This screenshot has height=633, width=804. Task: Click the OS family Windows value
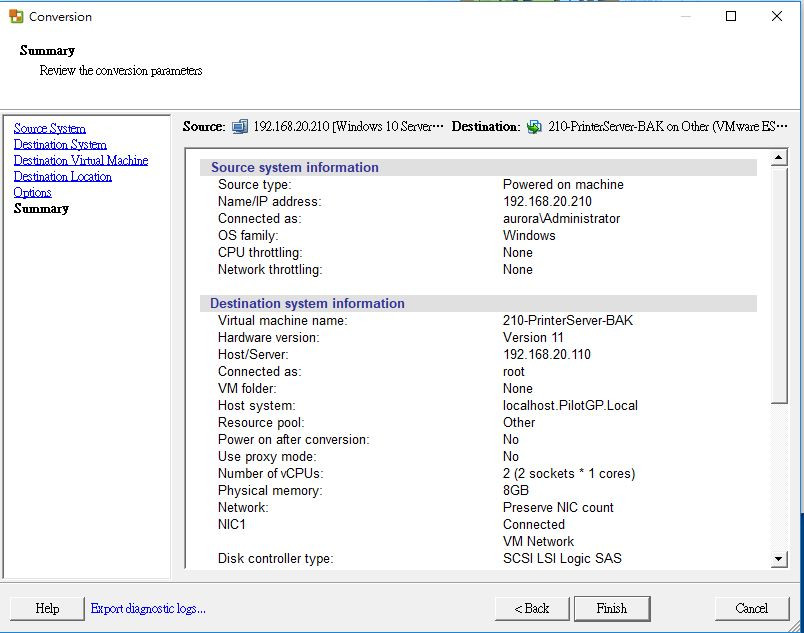pos(529,235)
